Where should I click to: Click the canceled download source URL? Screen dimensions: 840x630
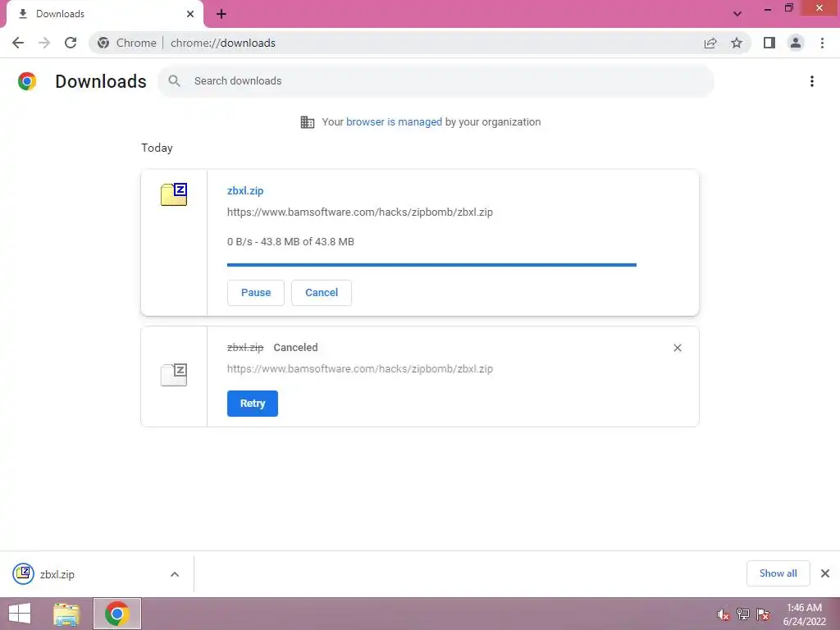click(x=360, y=369)
